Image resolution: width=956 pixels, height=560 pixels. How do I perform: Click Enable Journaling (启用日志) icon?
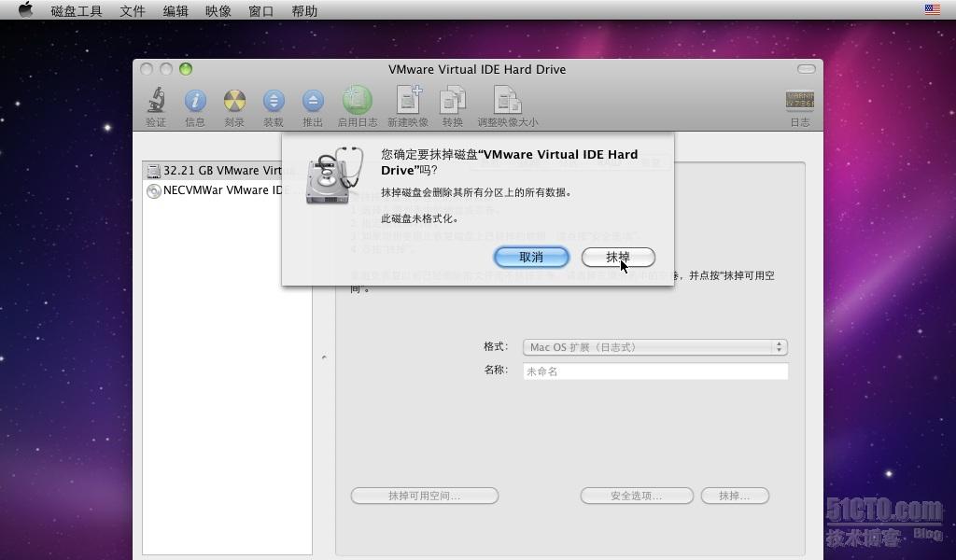(358, 100)
